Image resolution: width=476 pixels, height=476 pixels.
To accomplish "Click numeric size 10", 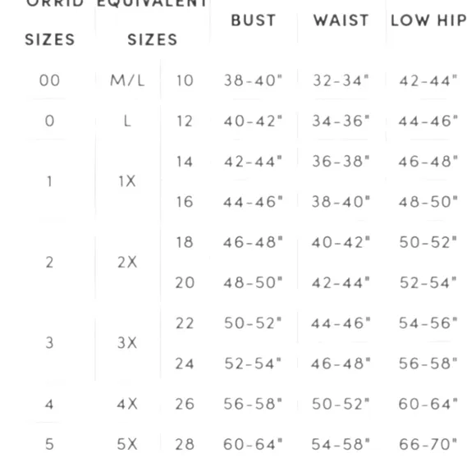I will pyautogui.click(x=185, y=80).
